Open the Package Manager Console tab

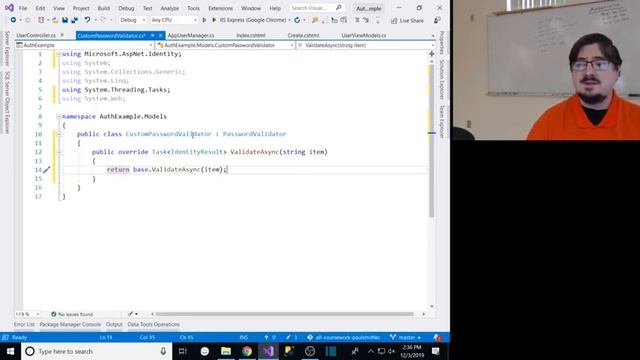click(x=70, y=324)
